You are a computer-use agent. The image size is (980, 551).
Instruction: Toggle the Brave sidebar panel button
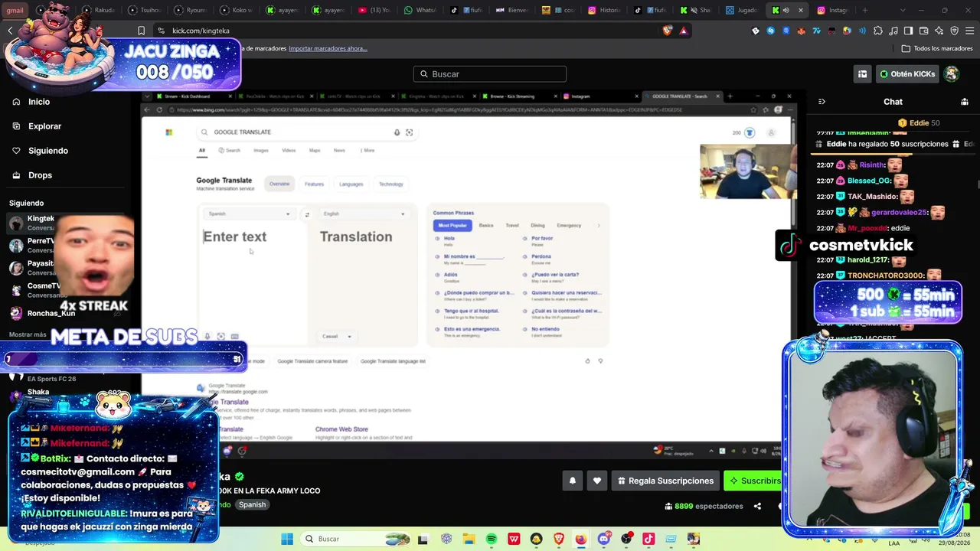tap(908, 31)
